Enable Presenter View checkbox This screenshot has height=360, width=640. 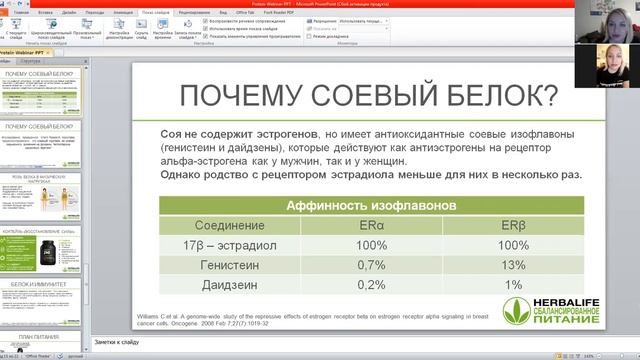coord(309,36)
